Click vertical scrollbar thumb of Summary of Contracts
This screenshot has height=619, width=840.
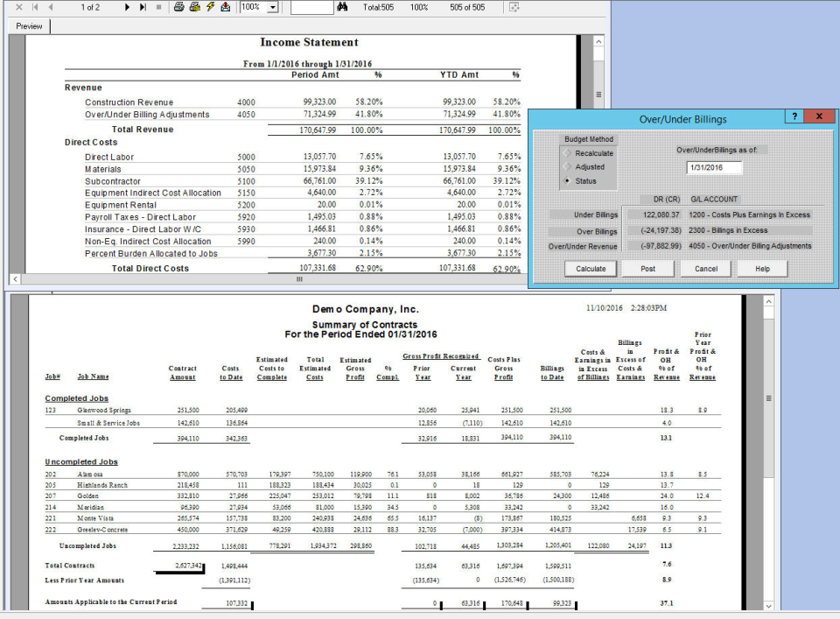(769, 398)
